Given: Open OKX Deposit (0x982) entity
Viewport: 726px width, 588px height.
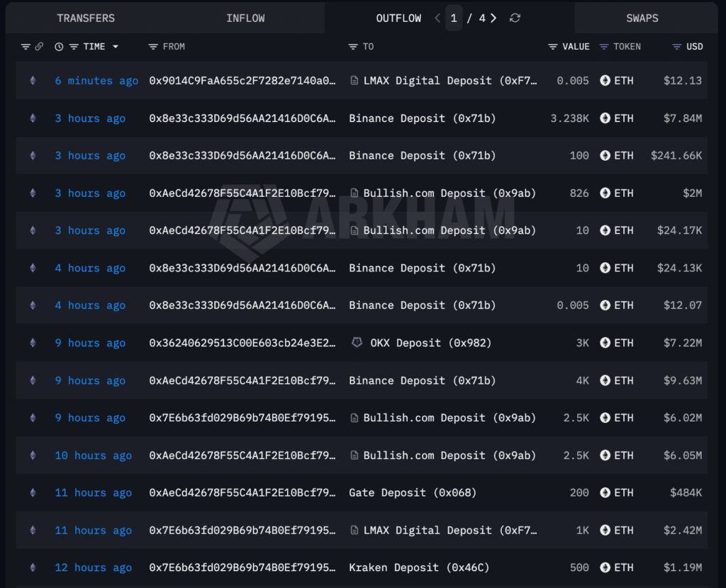Looking at the screenshot, I should pos(430,343).
